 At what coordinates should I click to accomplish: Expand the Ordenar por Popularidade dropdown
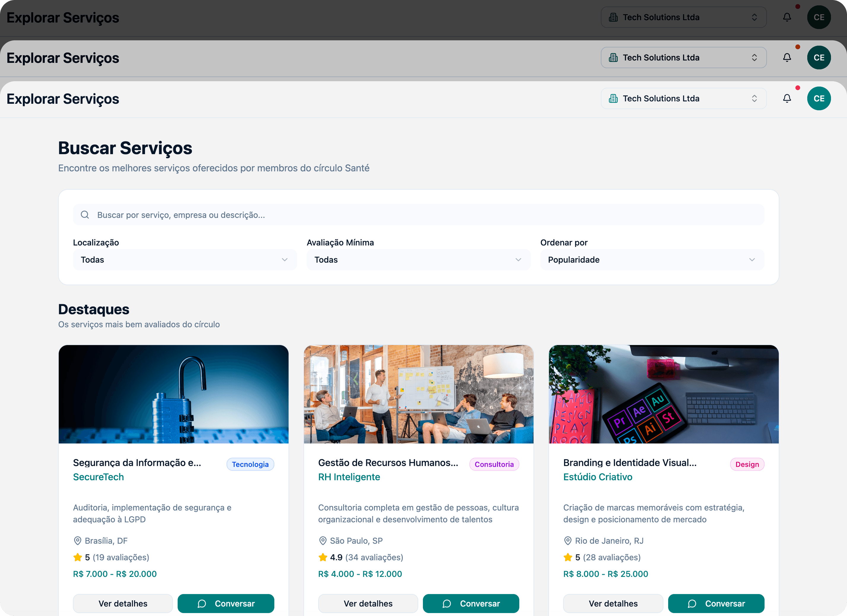tap(652, 259)
